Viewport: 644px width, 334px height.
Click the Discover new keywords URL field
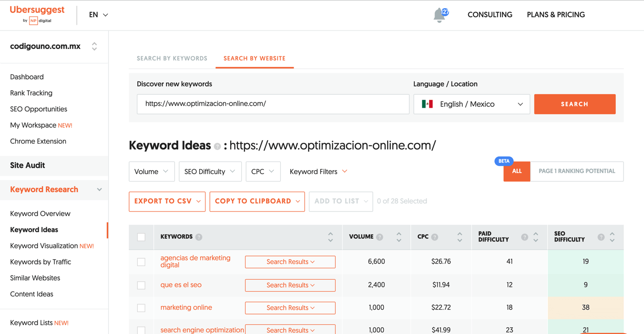273,104
